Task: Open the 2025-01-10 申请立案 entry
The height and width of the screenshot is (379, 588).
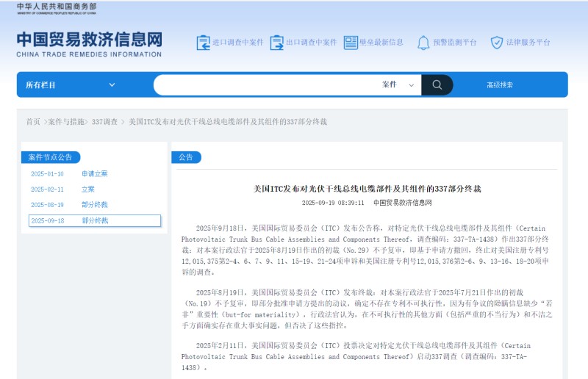Action: click(69, 174)
